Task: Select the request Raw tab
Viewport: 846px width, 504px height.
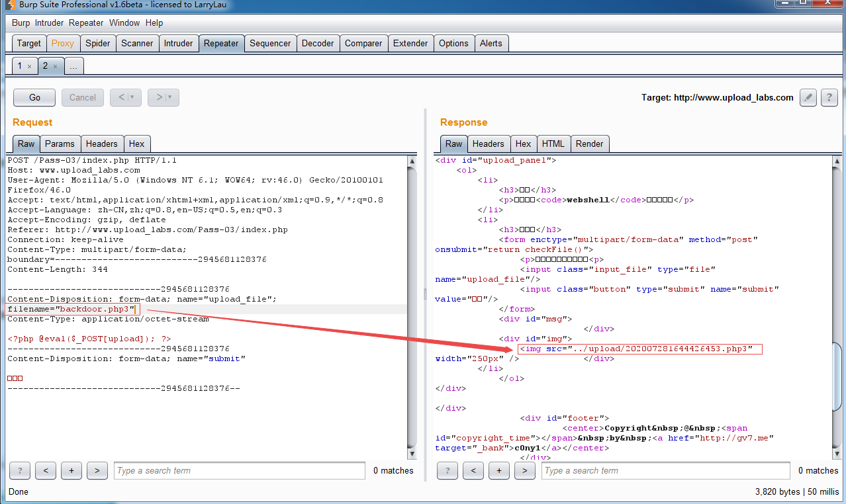Action: pyautogui.click(x=26, y=144)
